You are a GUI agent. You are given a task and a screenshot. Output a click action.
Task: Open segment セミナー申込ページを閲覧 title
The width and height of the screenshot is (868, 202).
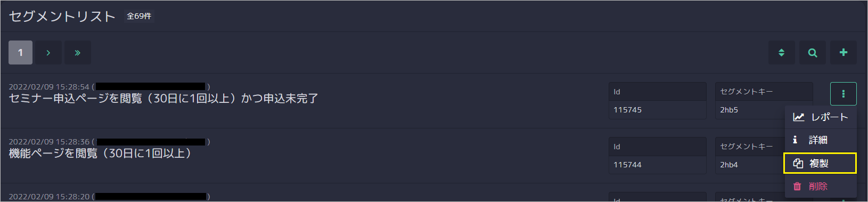163,99
